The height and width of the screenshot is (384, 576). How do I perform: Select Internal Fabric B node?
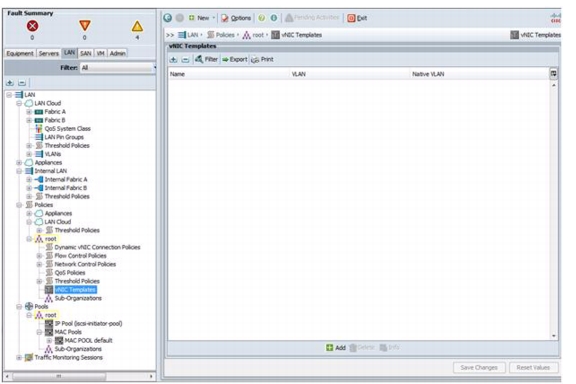66,188
